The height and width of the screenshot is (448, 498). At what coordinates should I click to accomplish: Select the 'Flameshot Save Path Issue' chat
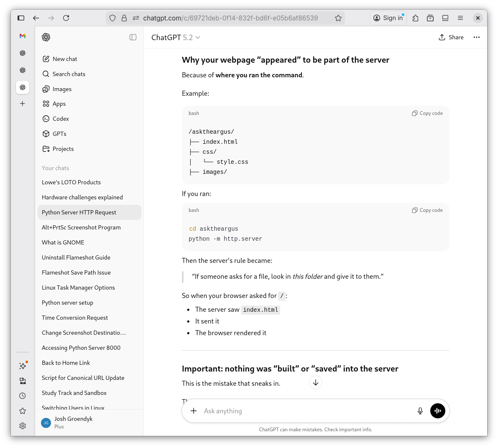pos(76,272)
